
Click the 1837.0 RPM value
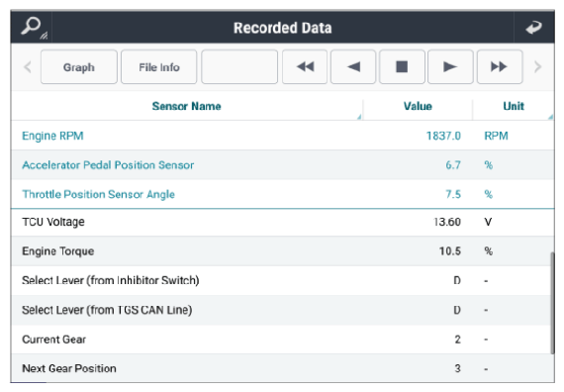443,136
